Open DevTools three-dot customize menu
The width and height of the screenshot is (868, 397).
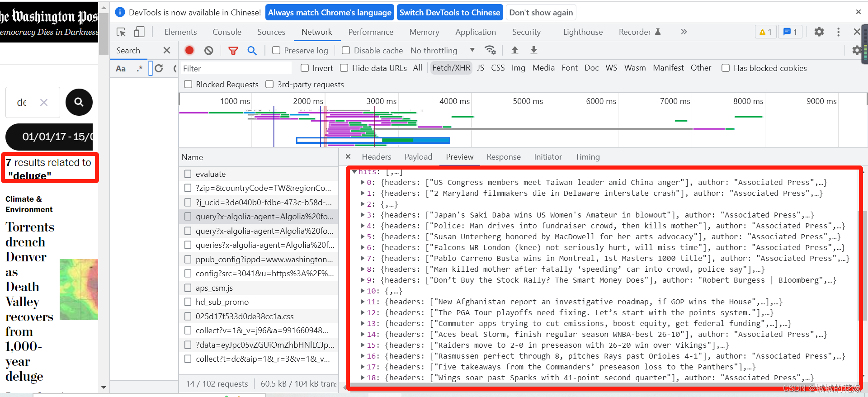(x=838, y=32)
